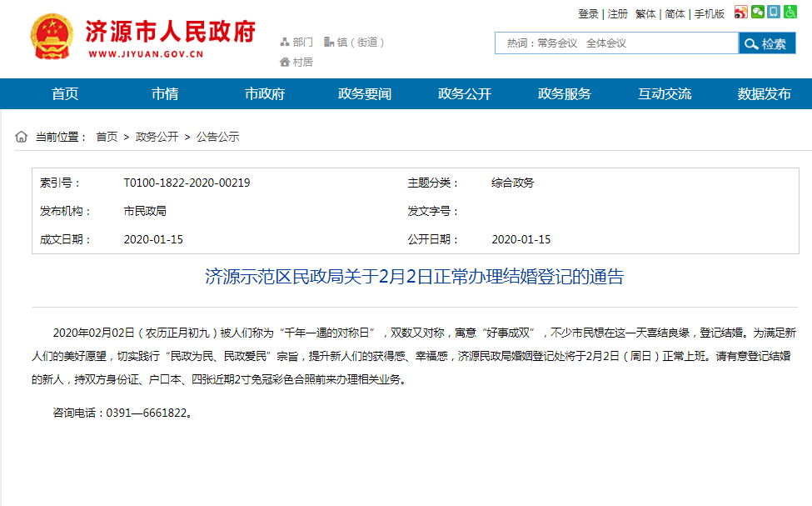Screen dimensions: 812x506
Task: Click the Weibo icon in header
Action: click(x=741, y=13)
